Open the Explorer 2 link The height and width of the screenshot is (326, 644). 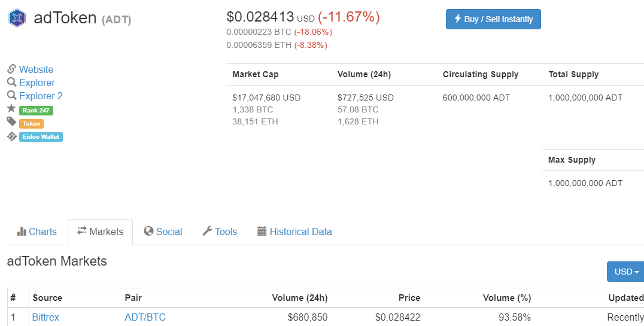tap(41, 96)
